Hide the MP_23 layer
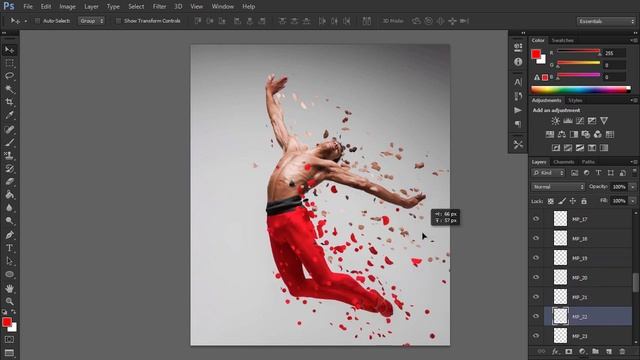640x360 pixels. 536,336
